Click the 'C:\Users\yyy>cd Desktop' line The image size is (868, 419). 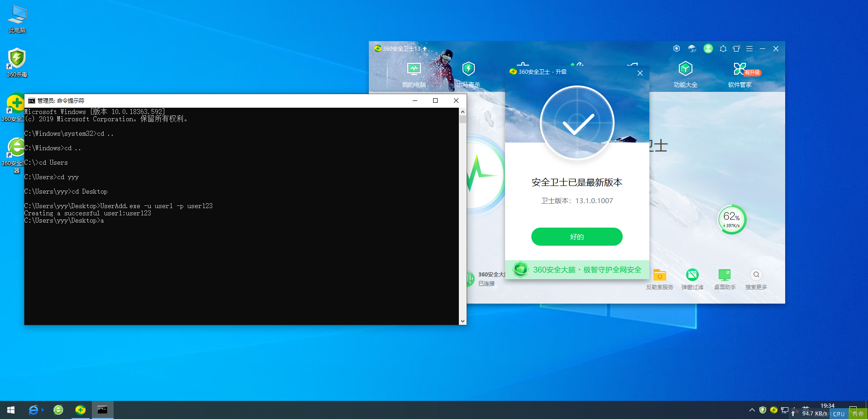pyautogui.click(x=66, y=191)
